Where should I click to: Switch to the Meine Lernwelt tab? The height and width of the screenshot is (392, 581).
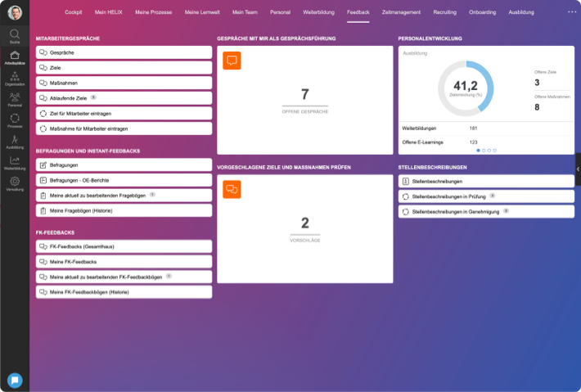[202, 12]
